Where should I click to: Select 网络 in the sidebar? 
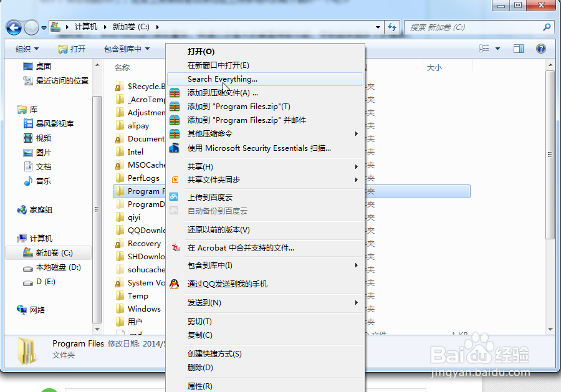pos(31,310)
